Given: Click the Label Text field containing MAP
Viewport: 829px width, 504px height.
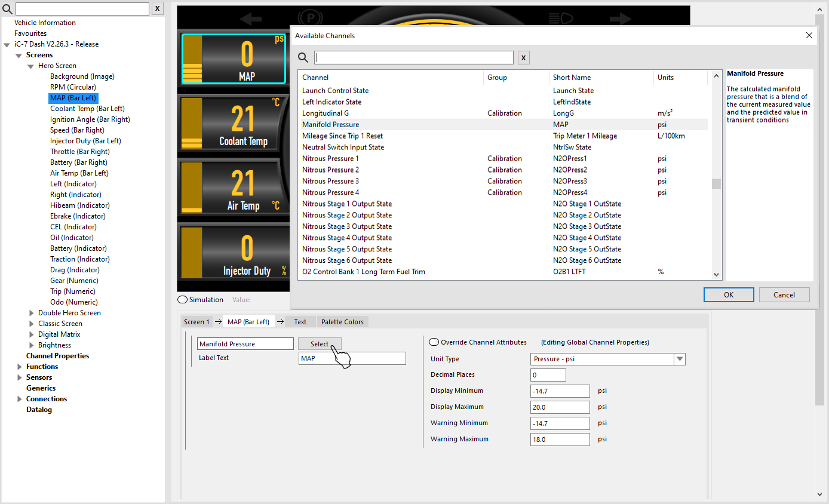Looking at the screenshot, I should point(352,358).
